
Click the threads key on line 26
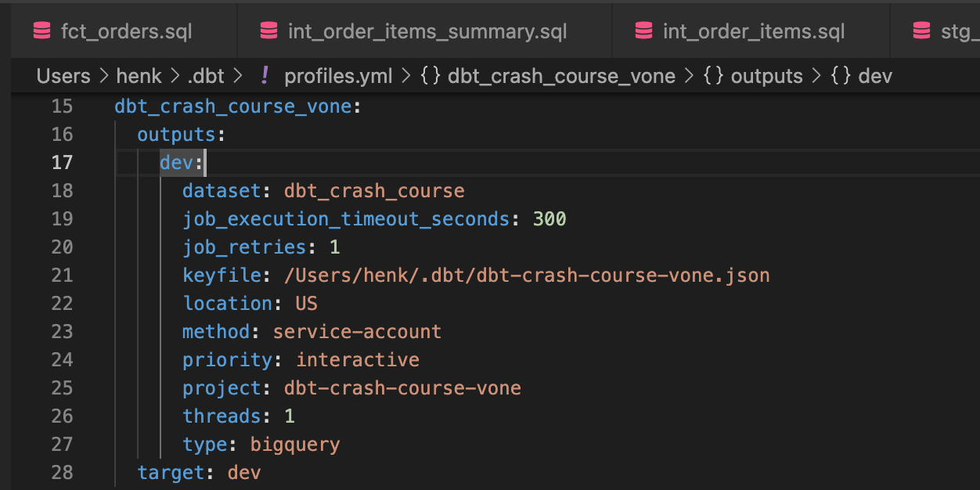[x=222, y=416]
